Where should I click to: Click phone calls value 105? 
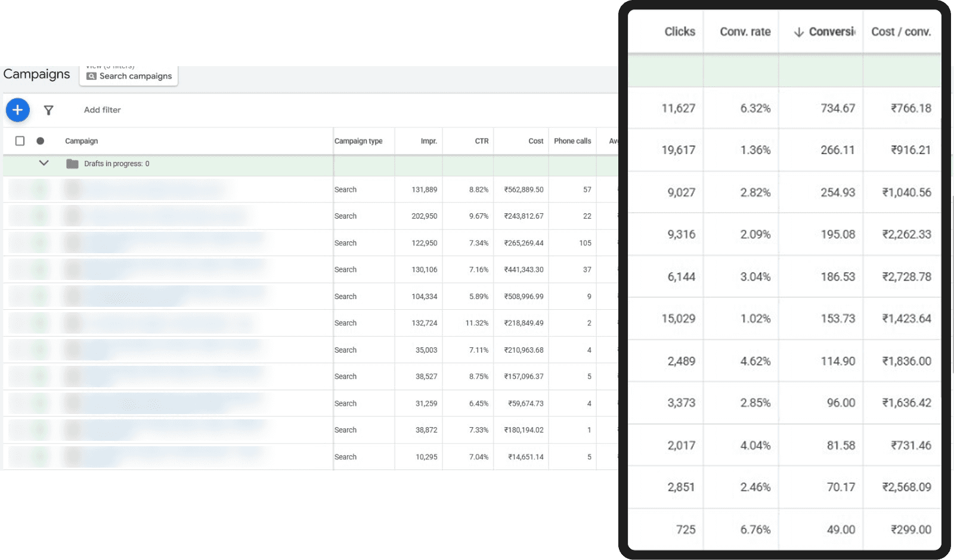pos(585,243)
